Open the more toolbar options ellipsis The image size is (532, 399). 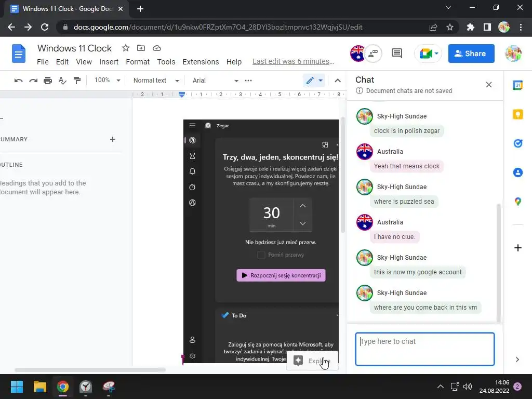248,81
